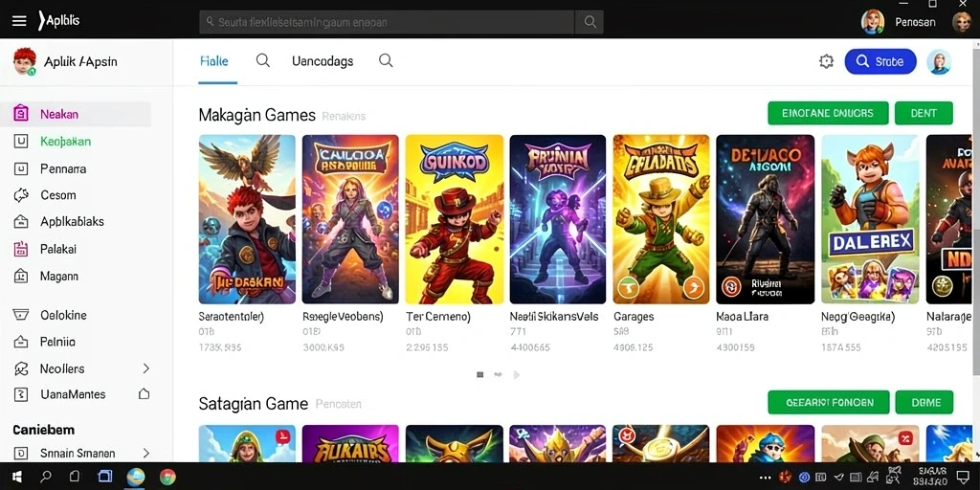Screen dimensions: 980x490
Task: Click the magnifier button beside the top search field
Action: point(590,22)
